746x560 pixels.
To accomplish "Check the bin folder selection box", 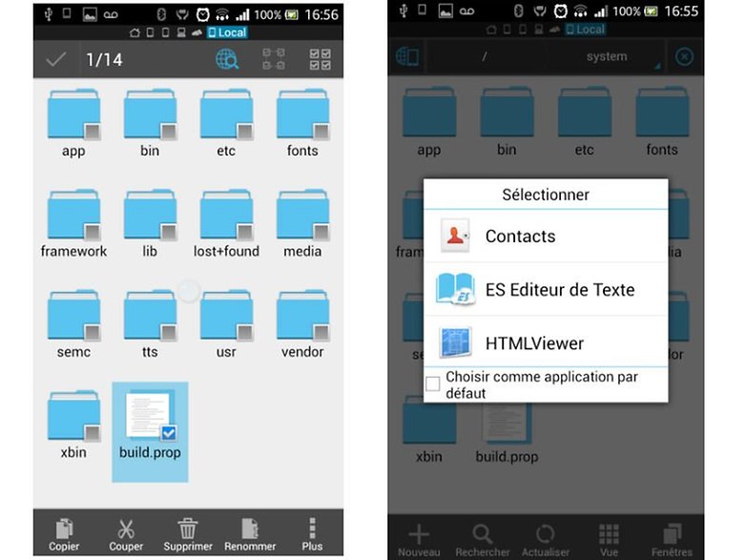I will tap(169, 131).
